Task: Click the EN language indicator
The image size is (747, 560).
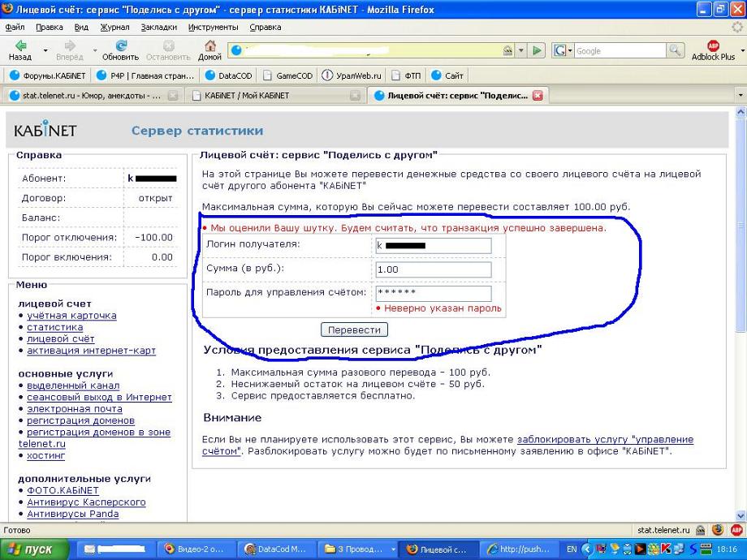Action: [571, 549]
